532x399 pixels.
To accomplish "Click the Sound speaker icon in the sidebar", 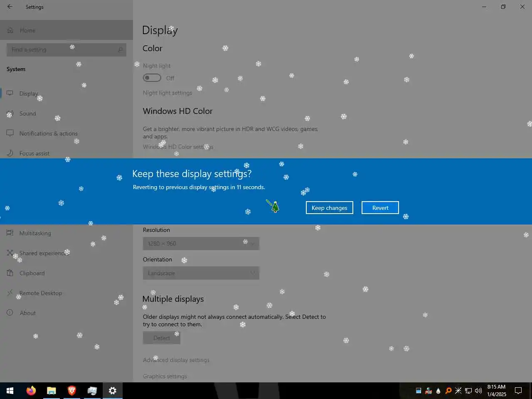I will (10, 113).
